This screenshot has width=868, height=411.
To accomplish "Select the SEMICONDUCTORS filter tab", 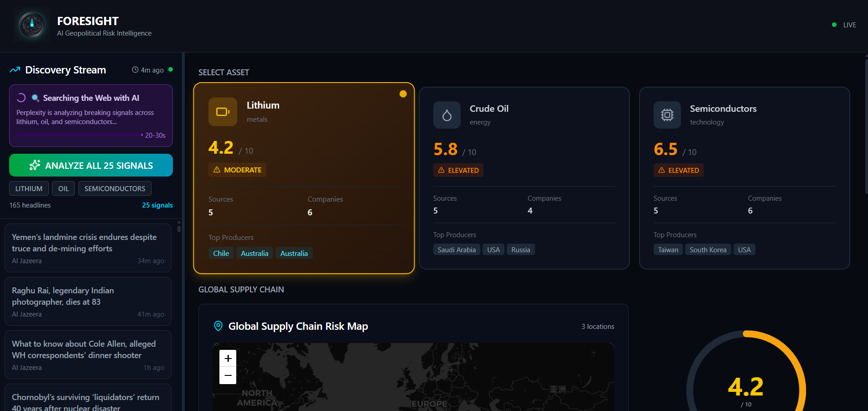I will coord(114,188).
